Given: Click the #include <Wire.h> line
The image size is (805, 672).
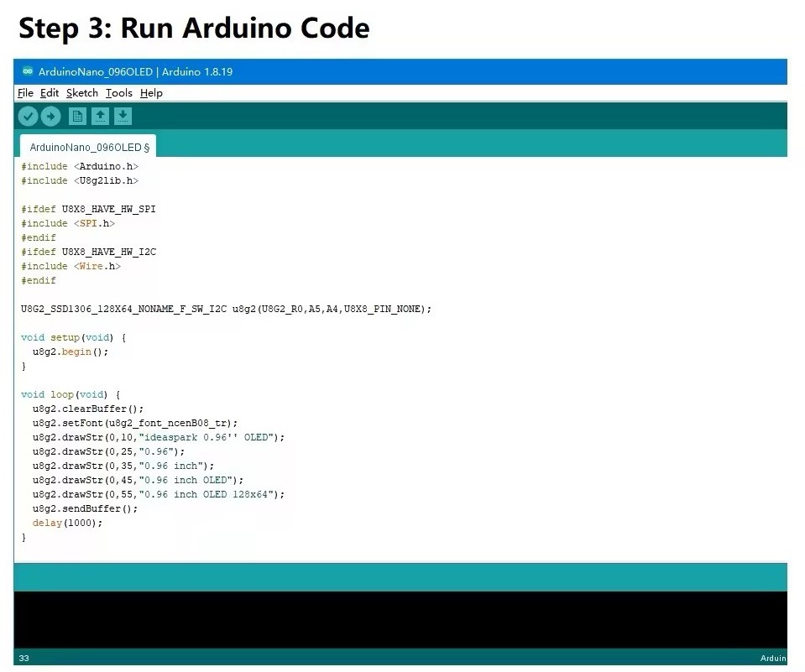Looking at the screenshot, I should 71,266.
